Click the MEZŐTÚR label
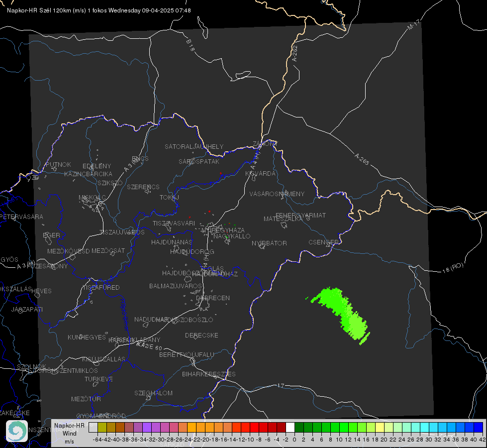 (x=86, y=399)
